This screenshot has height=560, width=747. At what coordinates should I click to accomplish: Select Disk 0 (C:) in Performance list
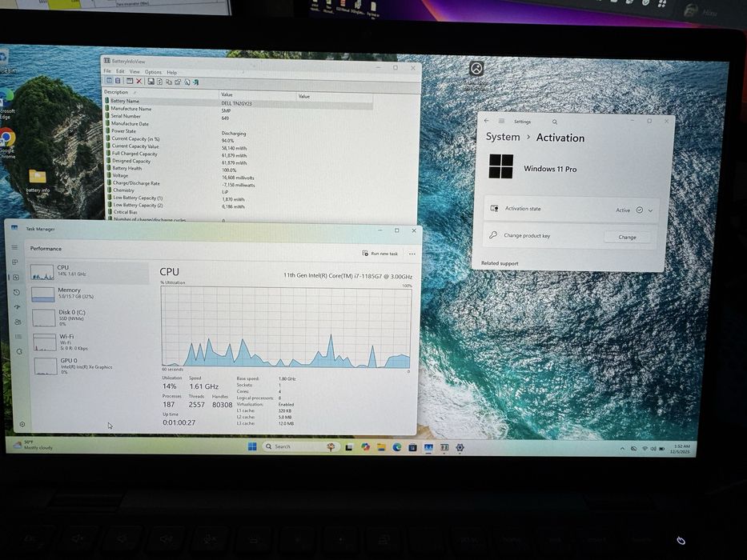point(90,317)
